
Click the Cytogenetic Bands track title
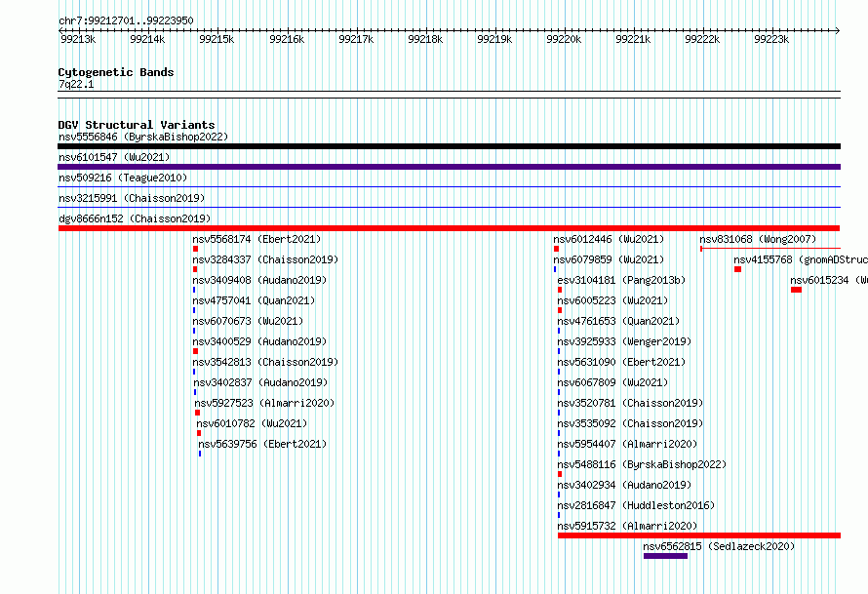pos(116,72)
